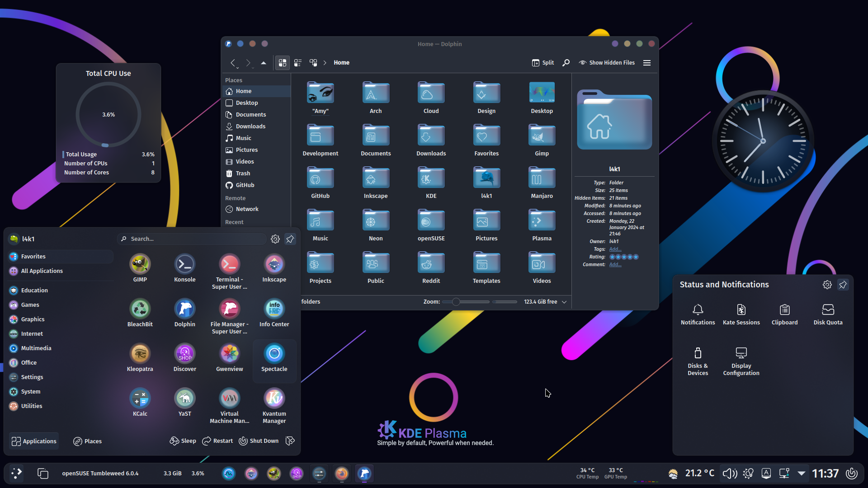
Task: Open launcher settings gear icon
Action: tap(275, 239)
